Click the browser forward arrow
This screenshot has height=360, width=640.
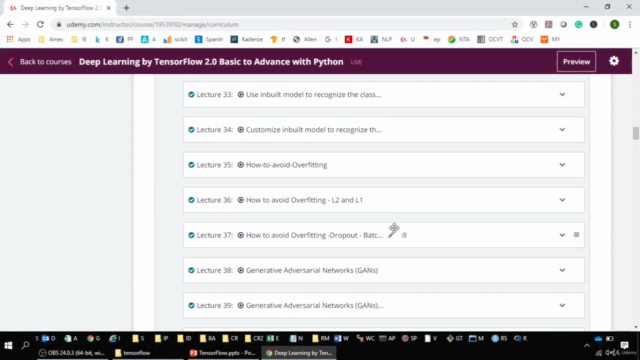point(25,24)
